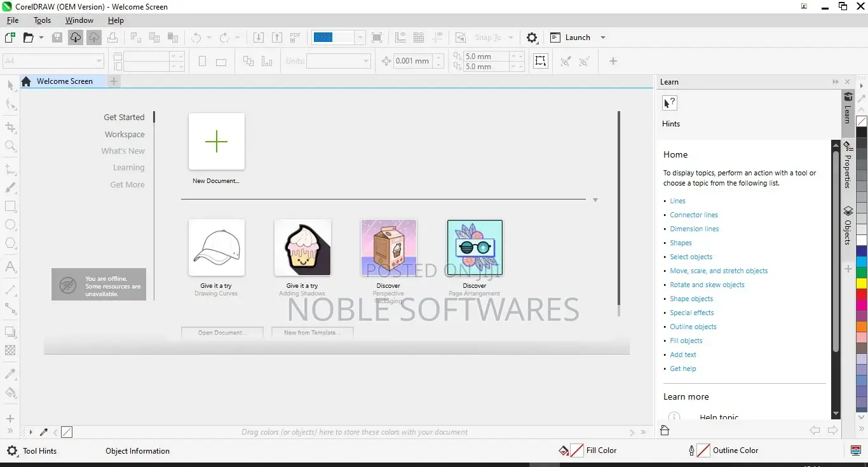Click the Open folder toolbar icon
The image size is (868, 467).
click(28, 37)
